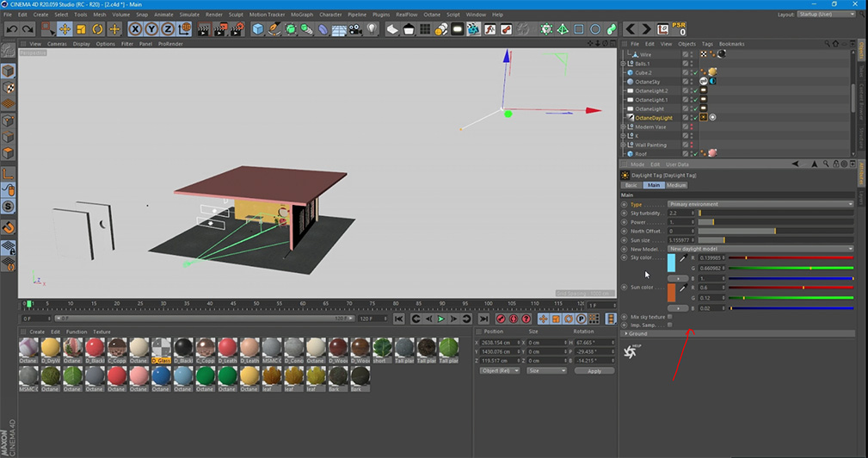Image resolution: width=868 pixels, height=458 pixels.
Task: Open the Octane menu
Action: (432, 15)
